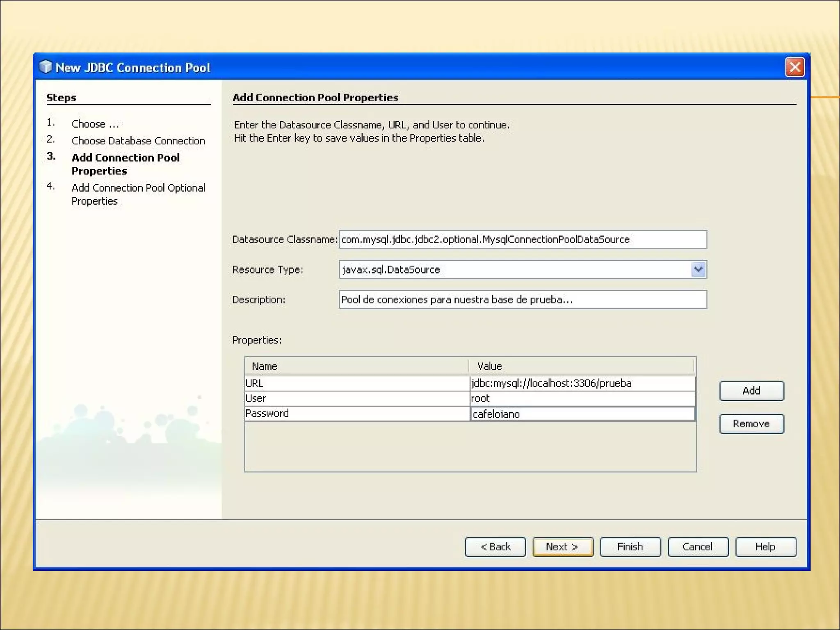Open the Resource Type dropdown arrow

tap(698, 269)
